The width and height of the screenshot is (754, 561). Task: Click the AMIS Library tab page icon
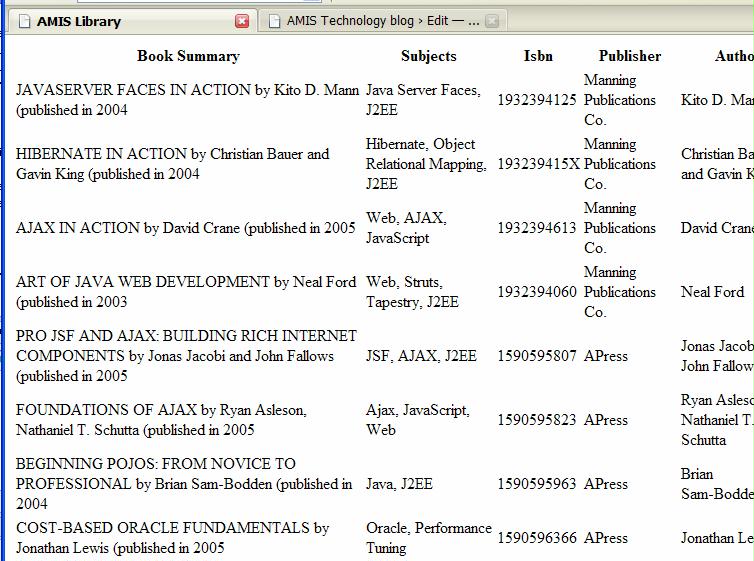(24, 21)
